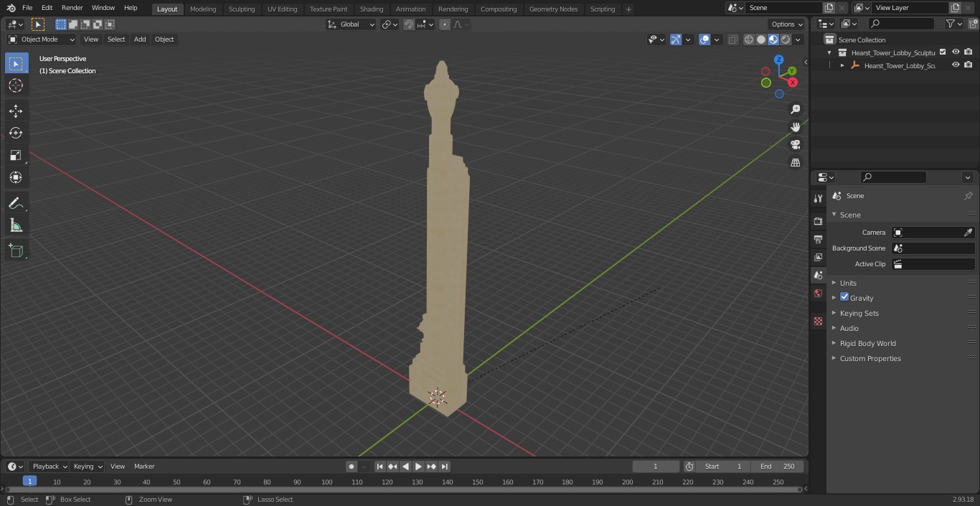Jump to timeline end frame
Screen dimensions: 980x506
click(444, 467)
